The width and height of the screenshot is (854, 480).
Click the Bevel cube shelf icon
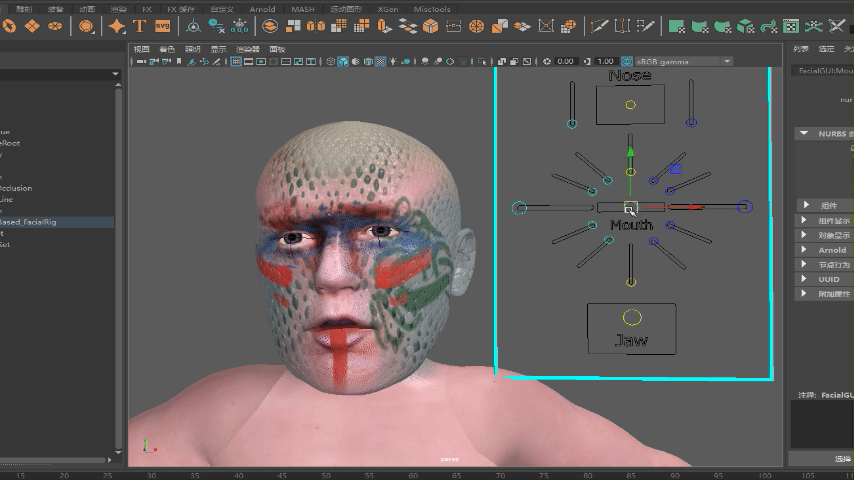pos(430,26)
